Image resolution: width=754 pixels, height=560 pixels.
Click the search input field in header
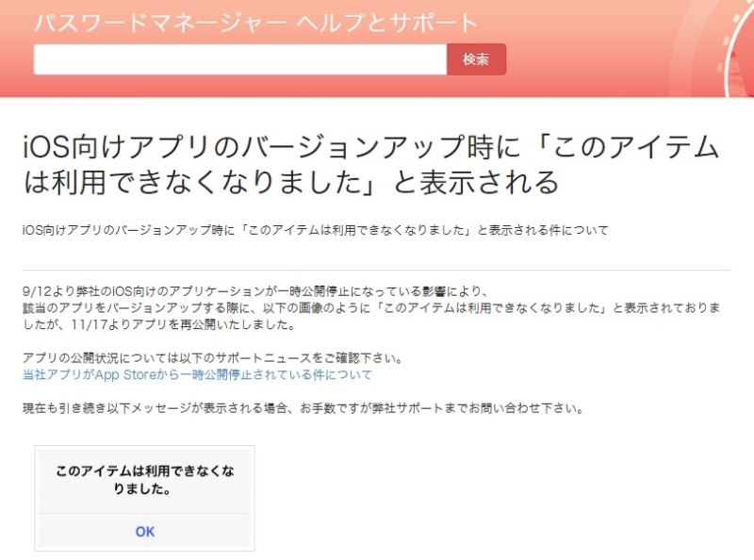tap(239, 59)
